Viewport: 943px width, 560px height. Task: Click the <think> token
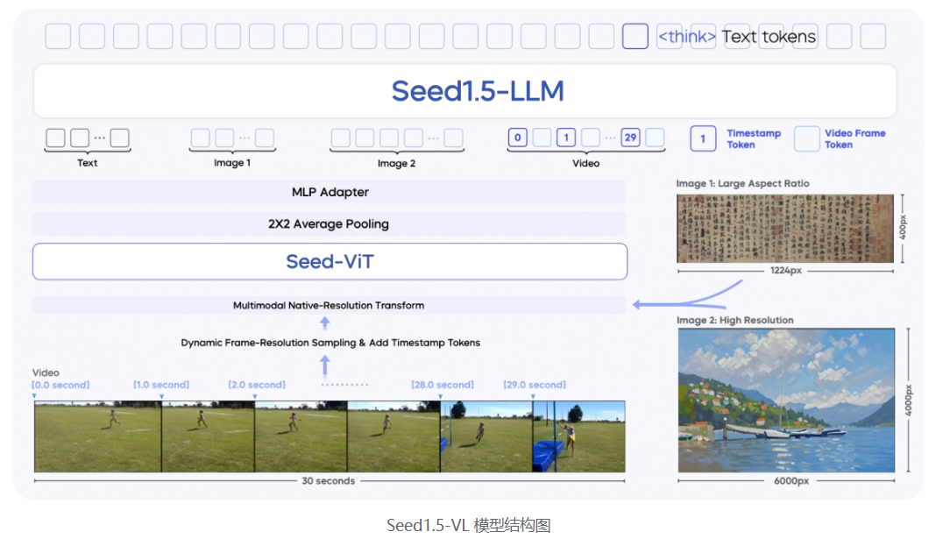[687, 37]
